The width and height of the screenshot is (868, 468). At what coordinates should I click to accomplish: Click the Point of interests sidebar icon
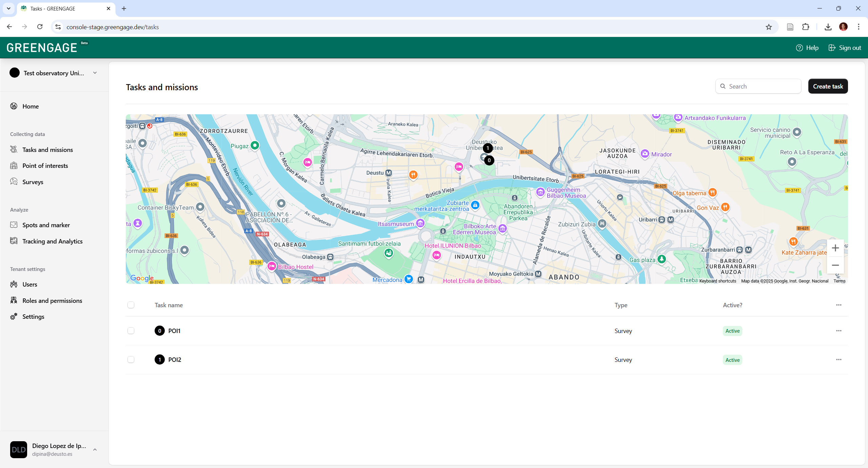coord(14,165)
